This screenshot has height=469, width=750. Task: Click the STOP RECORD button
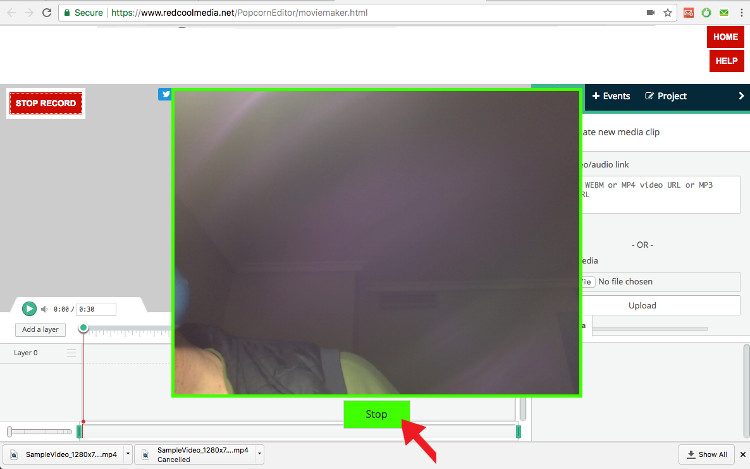point(46,104)
